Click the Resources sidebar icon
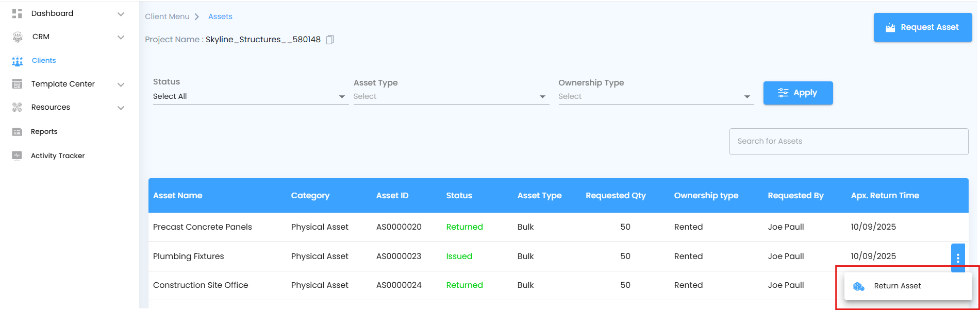 (x=17, y=107)
